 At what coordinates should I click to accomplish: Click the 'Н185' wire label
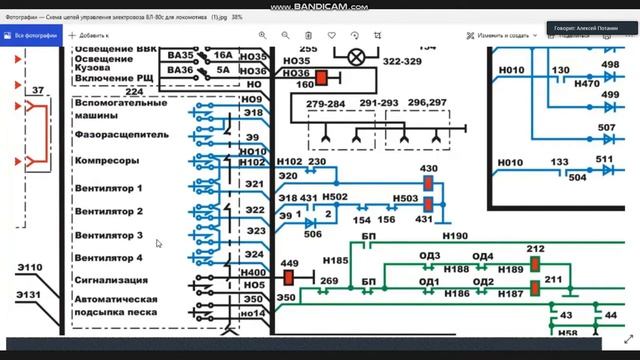point(336,260)
